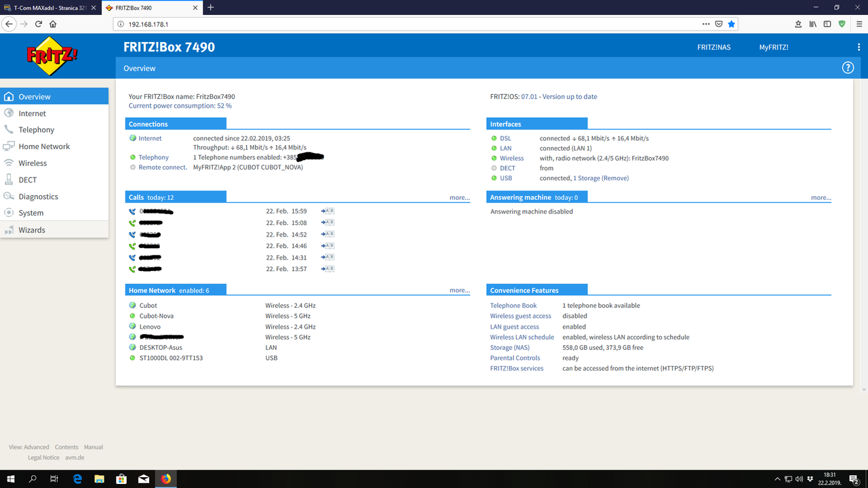Open Storage (NAS) link
868x488 pixels.
(510, 348)
